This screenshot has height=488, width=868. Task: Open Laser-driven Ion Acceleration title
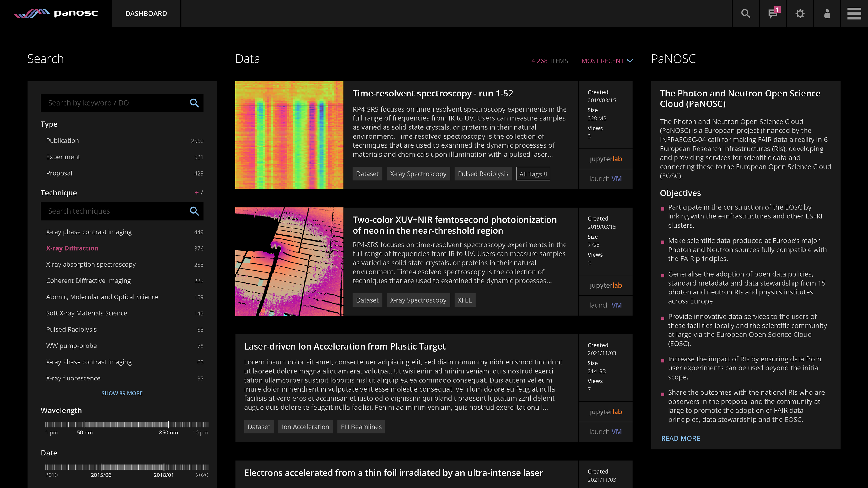click(x=345, y=347)
